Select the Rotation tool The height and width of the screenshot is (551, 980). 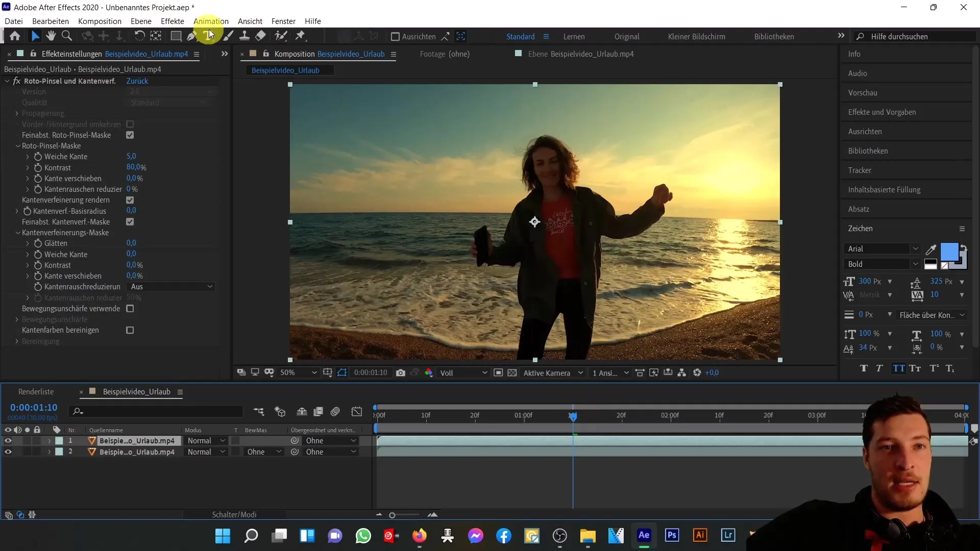[139, 36]
